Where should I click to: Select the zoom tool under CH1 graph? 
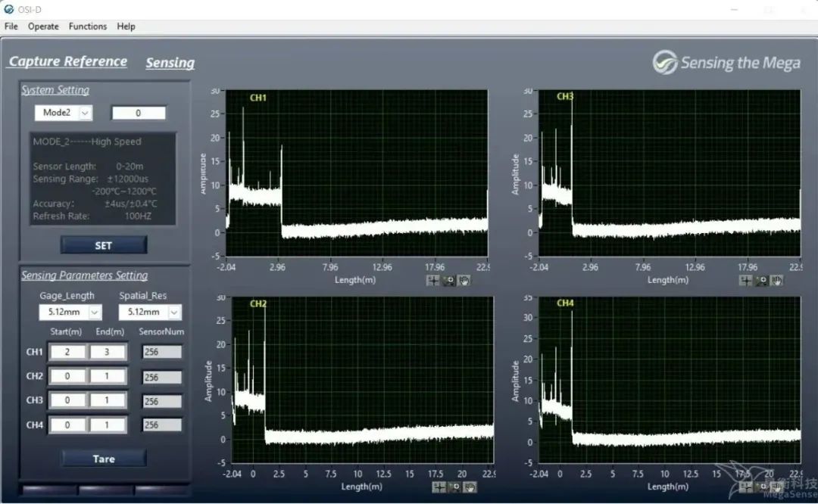point(448,281)
